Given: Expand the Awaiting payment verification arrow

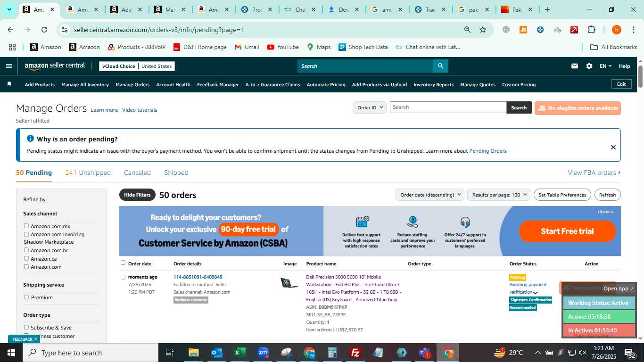Looking at the screenshot, I should [535, 293].
